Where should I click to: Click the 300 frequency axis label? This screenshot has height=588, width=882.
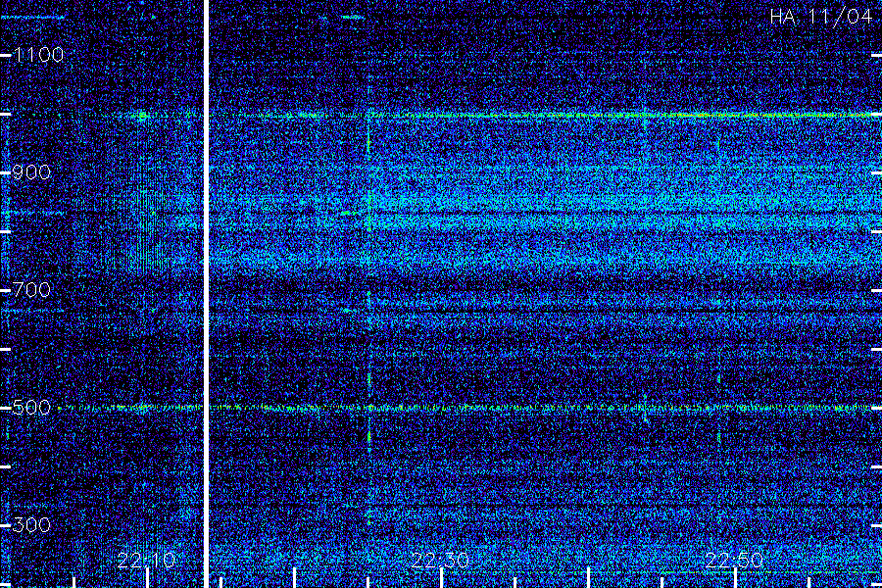[x=31, y=525]
